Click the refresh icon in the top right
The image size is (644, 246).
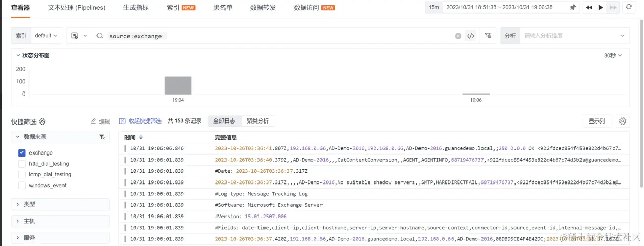pyautogui.click(x=629, y=7)
